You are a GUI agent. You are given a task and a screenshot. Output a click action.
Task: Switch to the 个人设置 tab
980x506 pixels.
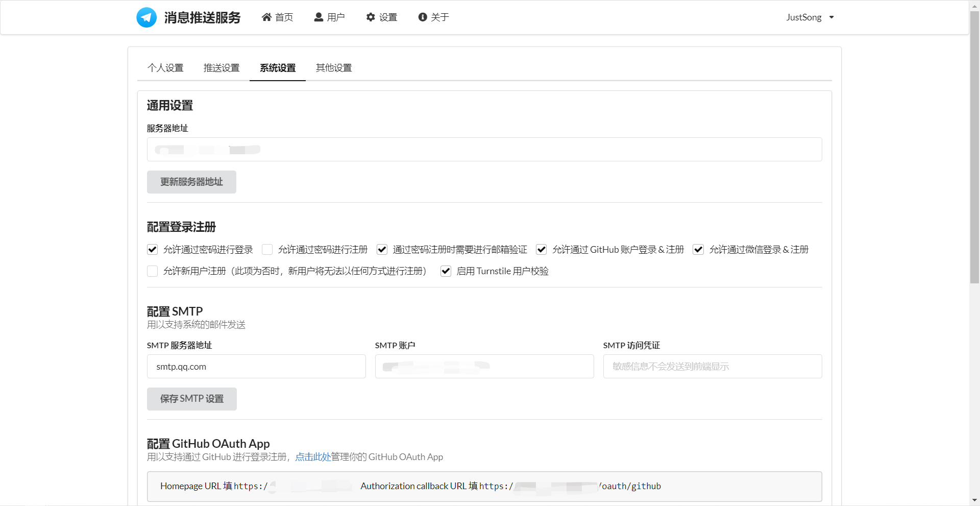point(165,67)
